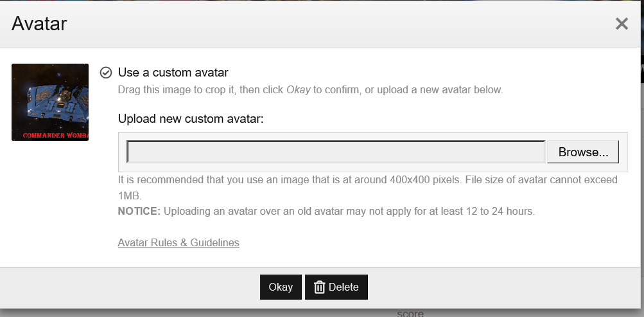This screenshot has width=644, height=317.
Task: Click the "Use a custom avatar" label
Action: (x=173, y=73)
